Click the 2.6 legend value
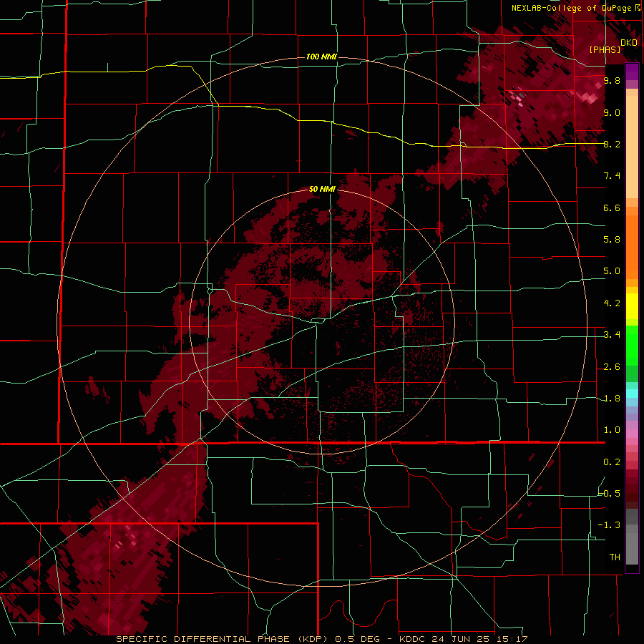644x644 pixels. (x=612, y=367)
